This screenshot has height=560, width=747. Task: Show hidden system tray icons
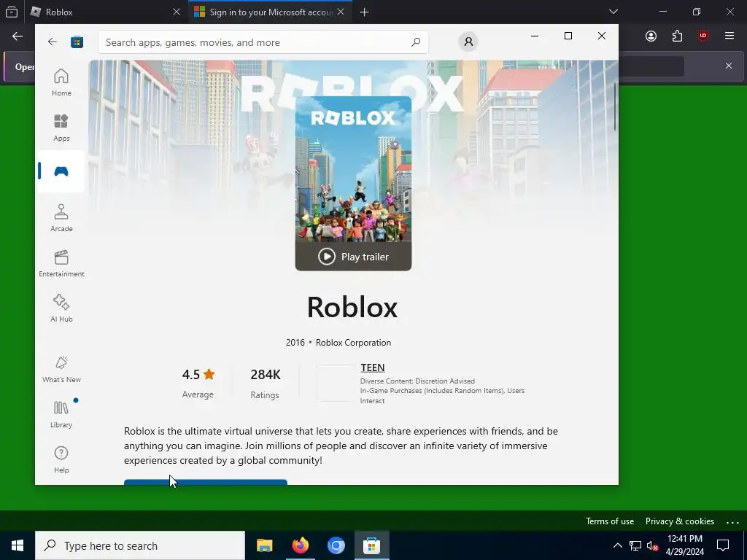coord(617,545)
